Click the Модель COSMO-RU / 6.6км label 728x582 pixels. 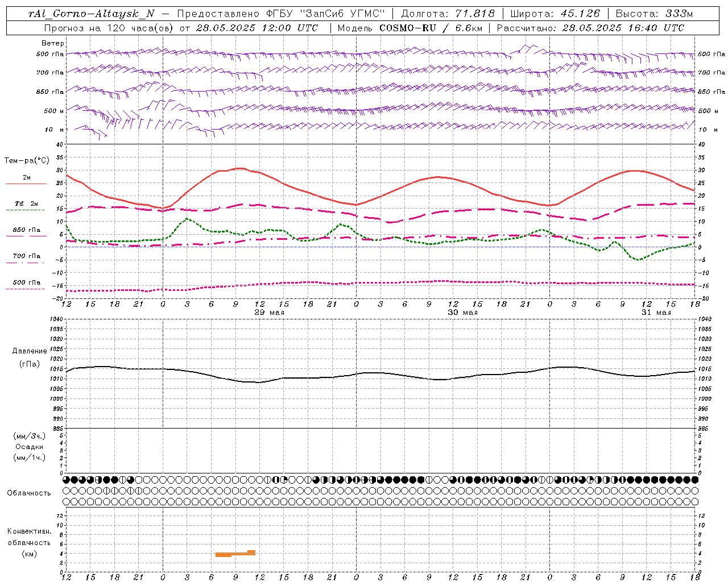(x=409, y=28)
